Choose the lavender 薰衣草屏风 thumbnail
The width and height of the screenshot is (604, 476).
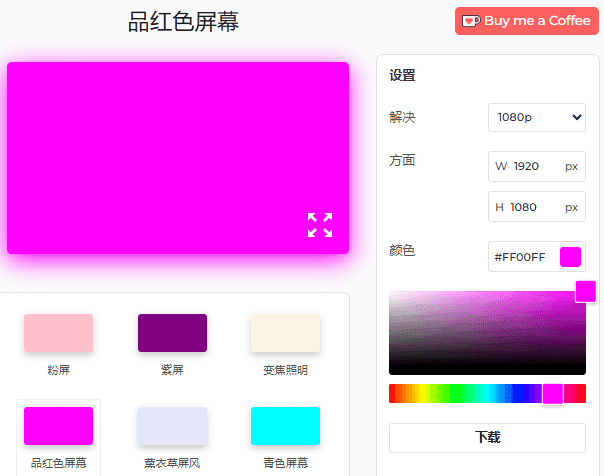pyautogui.click(x=172, y=426)
